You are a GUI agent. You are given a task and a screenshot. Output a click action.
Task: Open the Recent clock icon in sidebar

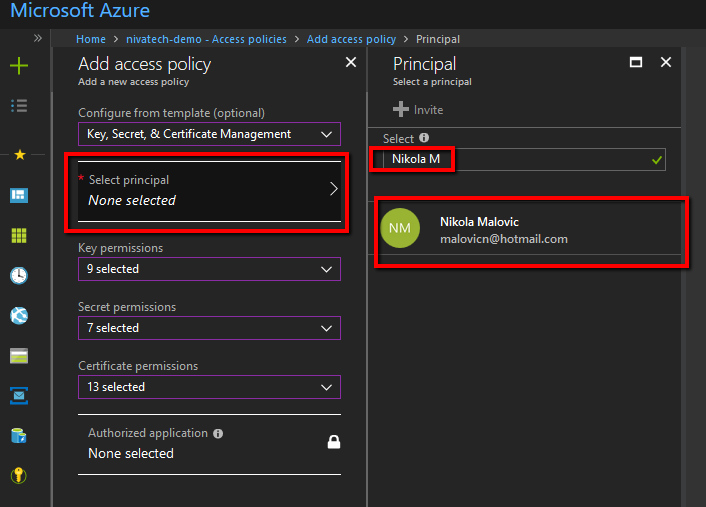click(x=19, y=275)
